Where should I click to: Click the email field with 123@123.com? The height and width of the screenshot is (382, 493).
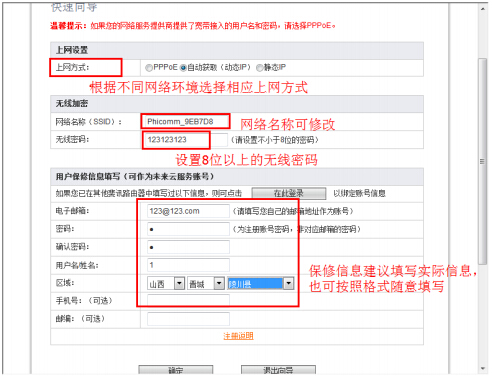tap(188, 211)
